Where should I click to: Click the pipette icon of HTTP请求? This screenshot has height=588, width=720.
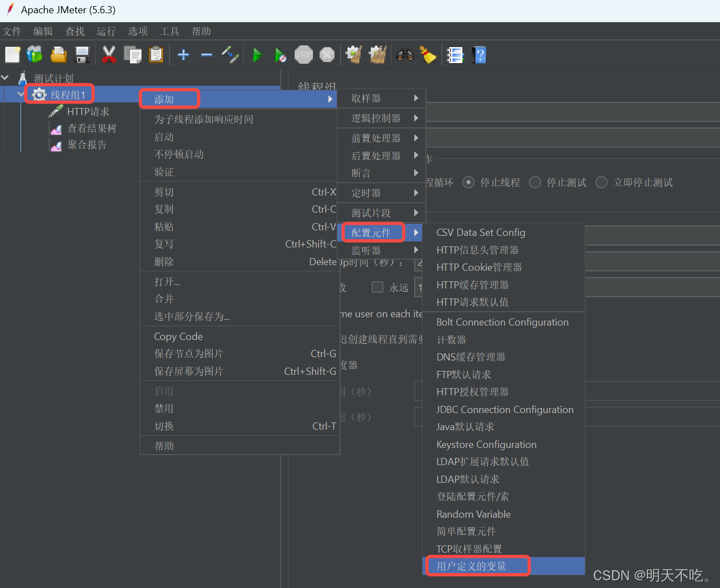coord(55,111)
